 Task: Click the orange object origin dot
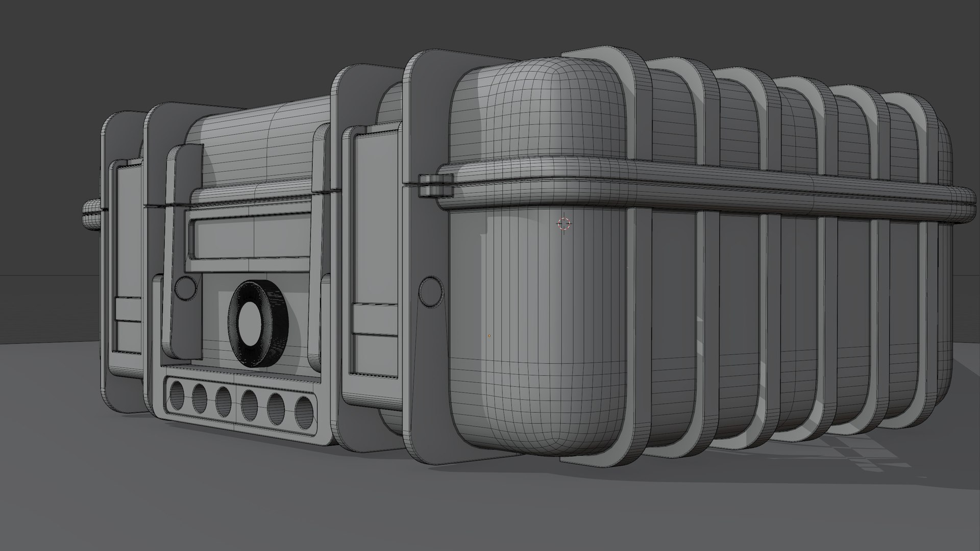click(x=489, y=336)
